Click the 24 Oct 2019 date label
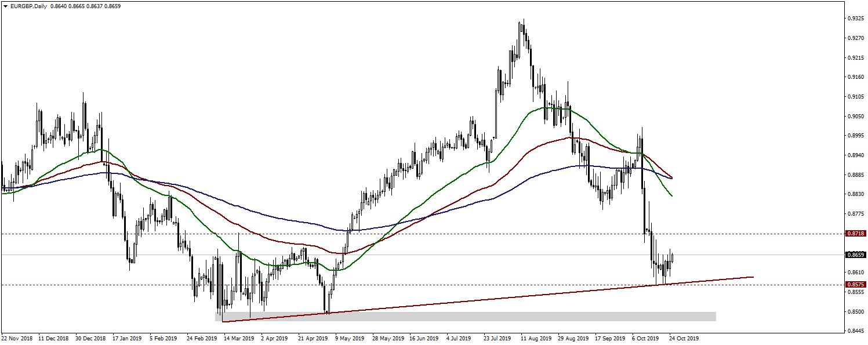868x345 pixels. [684, 338]
